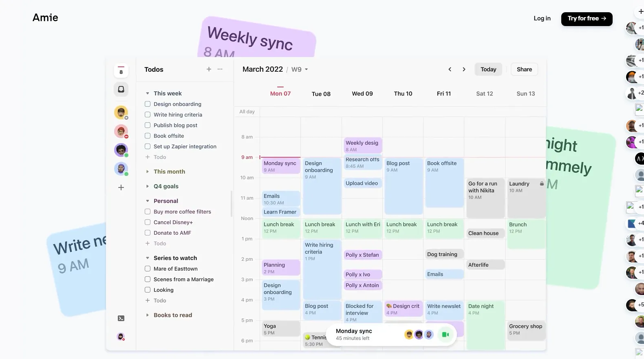The height and width of the screenshot is (359, 644).
Task: Open the Go for a run with Nikita event
Action: [484, 198]
